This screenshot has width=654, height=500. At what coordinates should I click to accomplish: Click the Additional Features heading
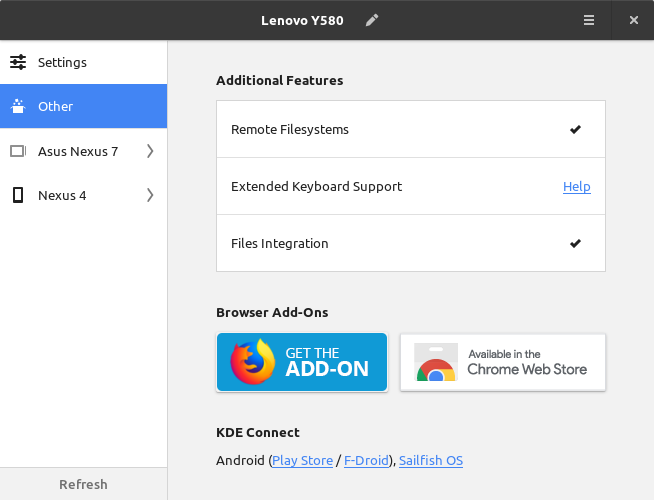[x=279, y=80]
